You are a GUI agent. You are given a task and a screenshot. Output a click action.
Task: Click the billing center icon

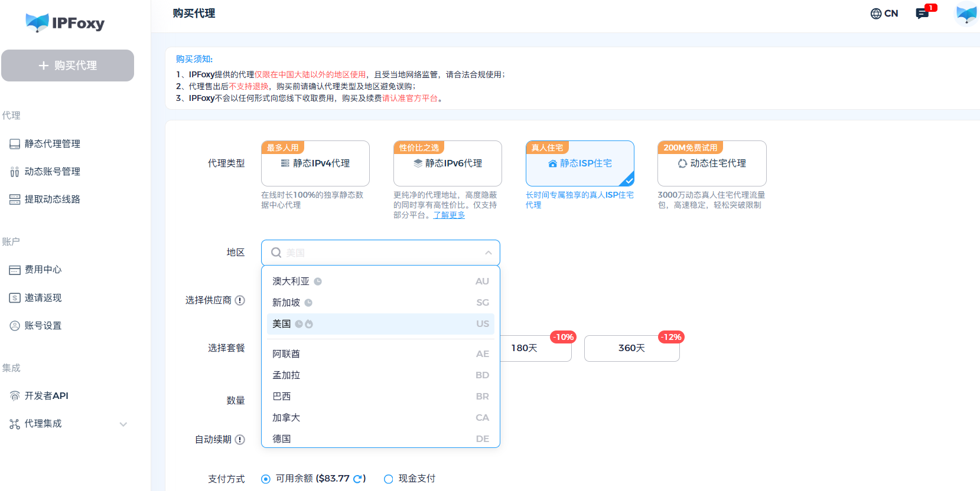pos(15,270)
